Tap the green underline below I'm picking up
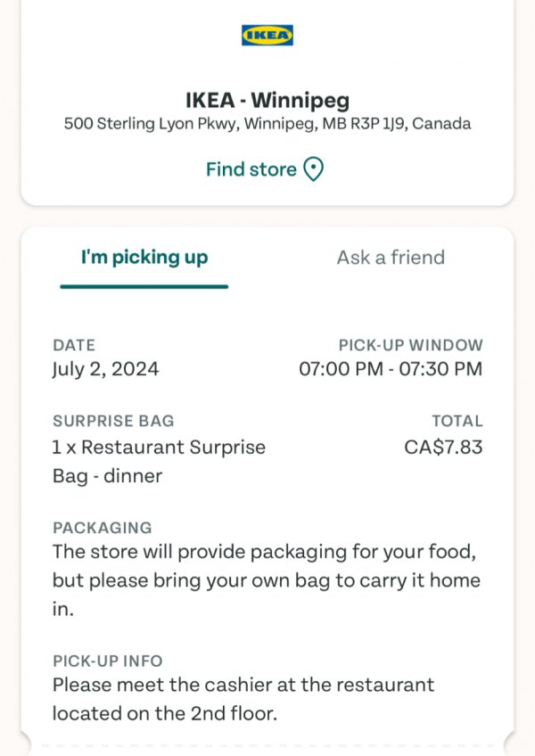 144,287
